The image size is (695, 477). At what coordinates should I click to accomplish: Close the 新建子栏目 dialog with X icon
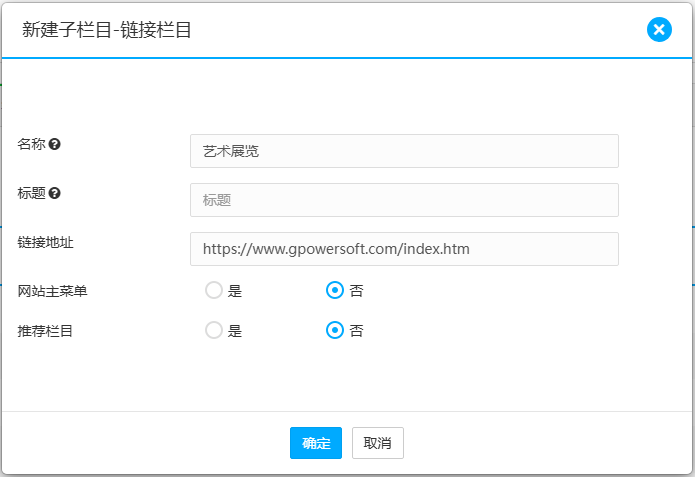point(659,29)
